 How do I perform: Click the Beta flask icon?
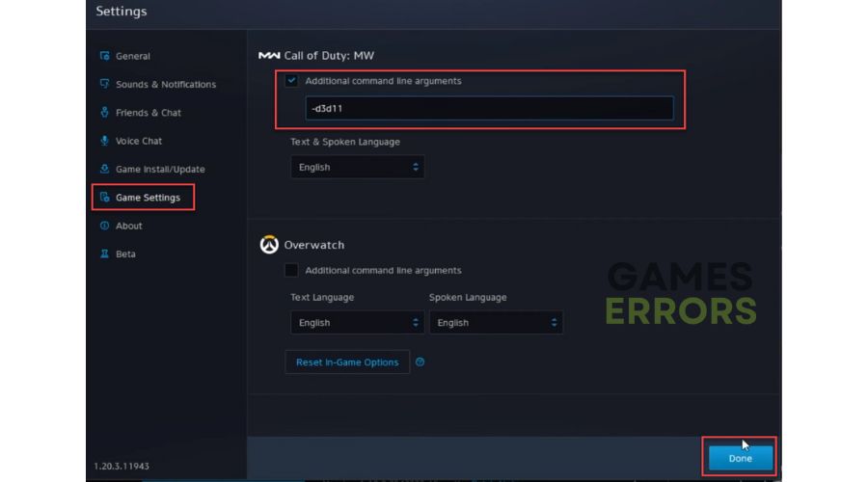104,254
